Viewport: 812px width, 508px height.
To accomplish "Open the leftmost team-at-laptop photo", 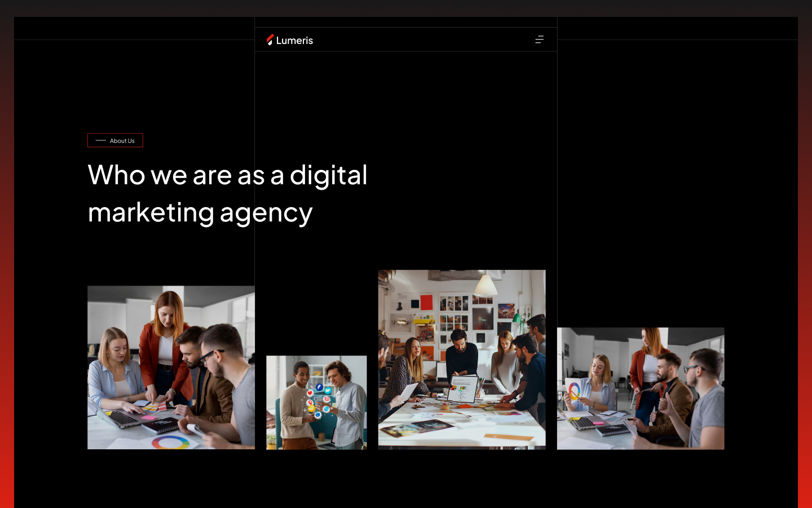I will (x=171, y=367).
